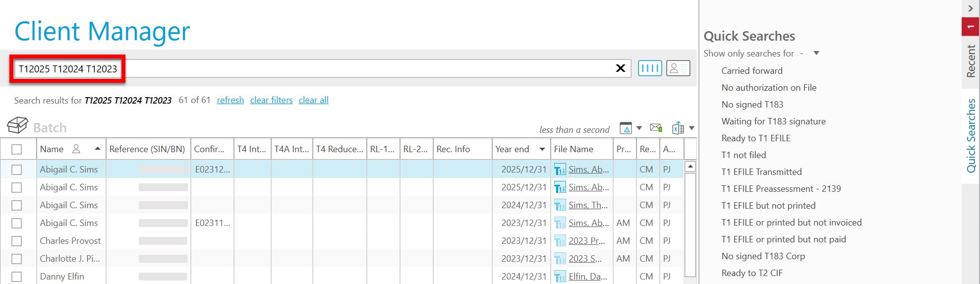Switch to the Recent side tab
Screen dimensions: 980x284
tap(971, 61)
